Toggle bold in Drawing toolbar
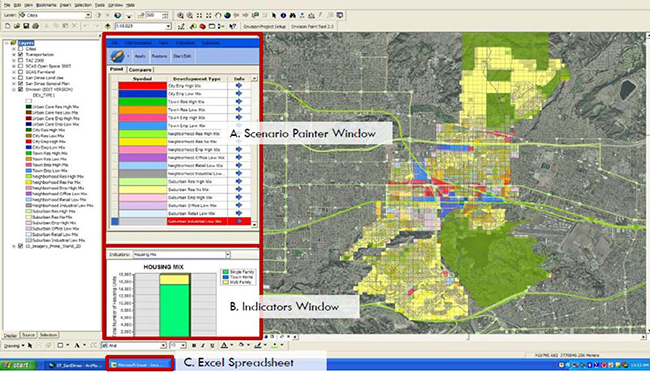The height and width of the screenshot is (372, 650). (194, 345)
